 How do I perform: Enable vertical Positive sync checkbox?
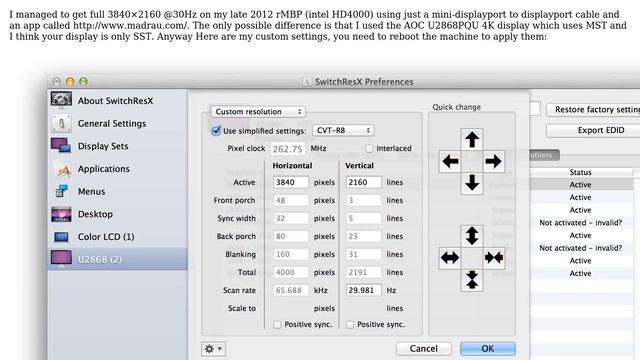click(x=350, y=324)
